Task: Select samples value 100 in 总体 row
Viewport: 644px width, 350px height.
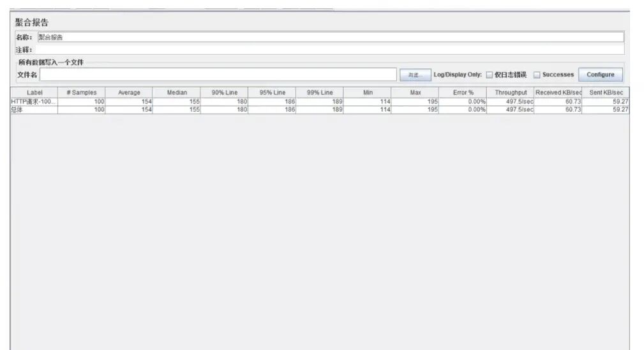Action: [82, 110]
